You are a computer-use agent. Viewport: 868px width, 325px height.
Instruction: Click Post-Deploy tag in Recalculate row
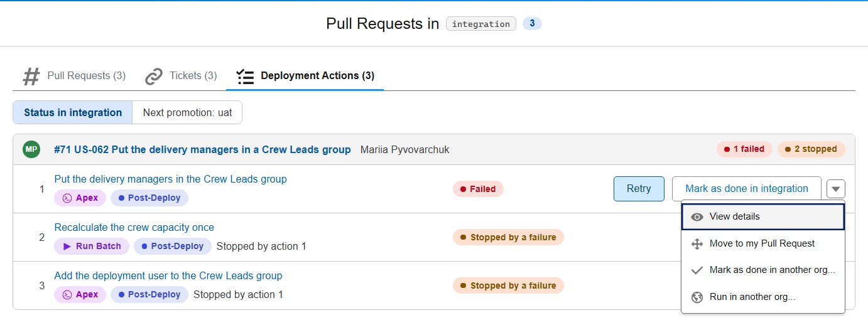173,246
